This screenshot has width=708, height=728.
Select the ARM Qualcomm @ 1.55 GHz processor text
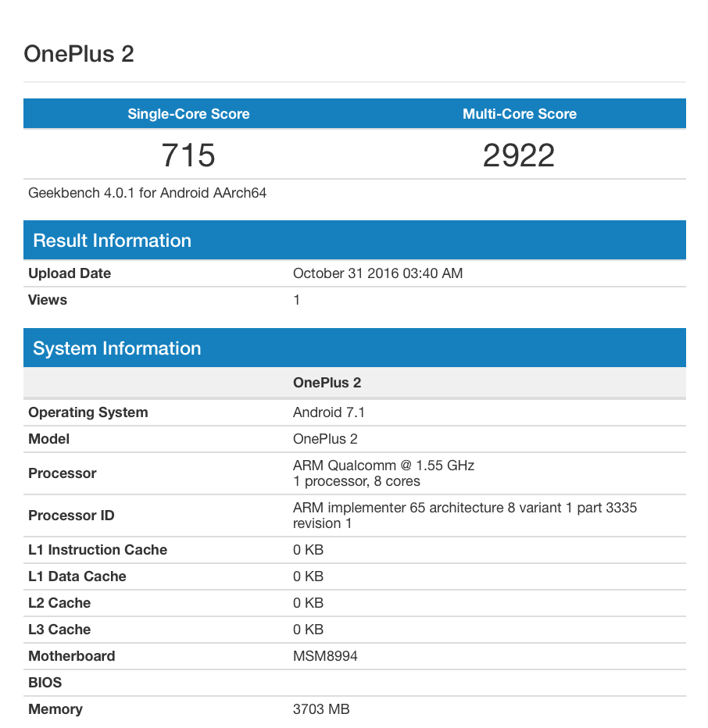coord(383,466)
